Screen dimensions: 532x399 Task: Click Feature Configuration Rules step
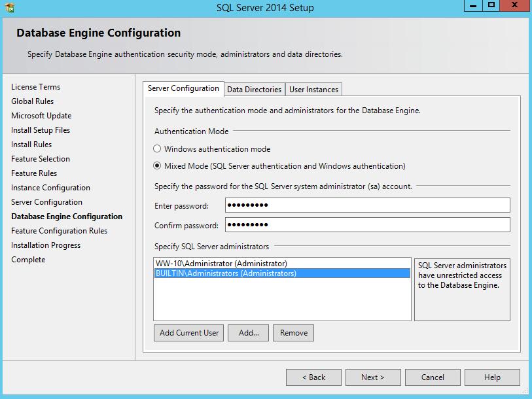click(x=59, y=231)
